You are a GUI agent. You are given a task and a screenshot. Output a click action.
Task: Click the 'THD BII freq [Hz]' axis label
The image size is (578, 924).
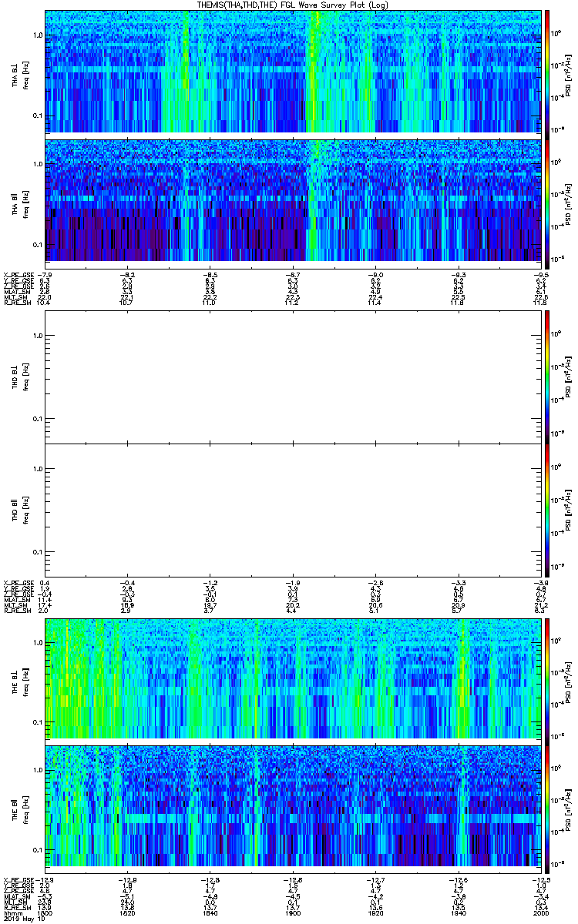pyautogui.click(x=20, y=510)
